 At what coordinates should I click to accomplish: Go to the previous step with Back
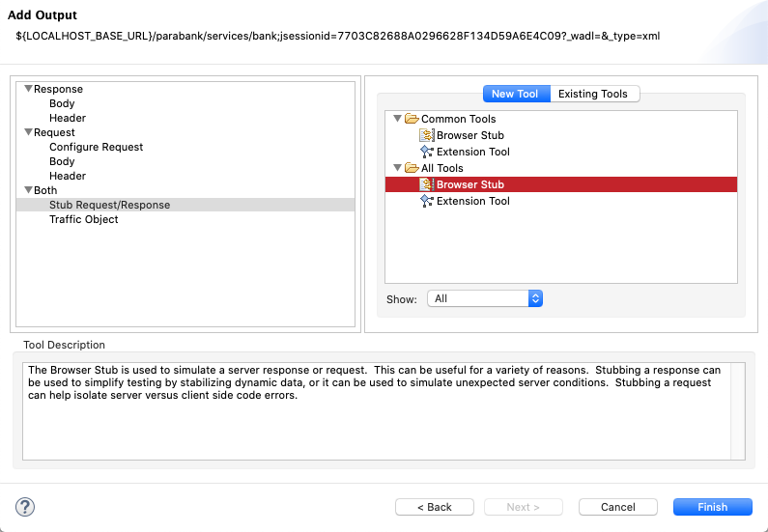[435, 507]
